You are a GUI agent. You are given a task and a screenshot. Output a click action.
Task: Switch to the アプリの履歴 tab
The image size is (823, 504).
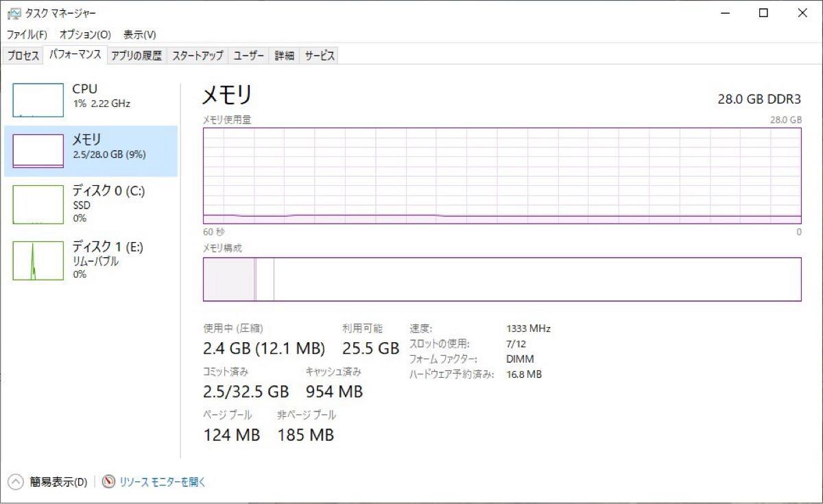pyautogui.click(x=136, y=56)
